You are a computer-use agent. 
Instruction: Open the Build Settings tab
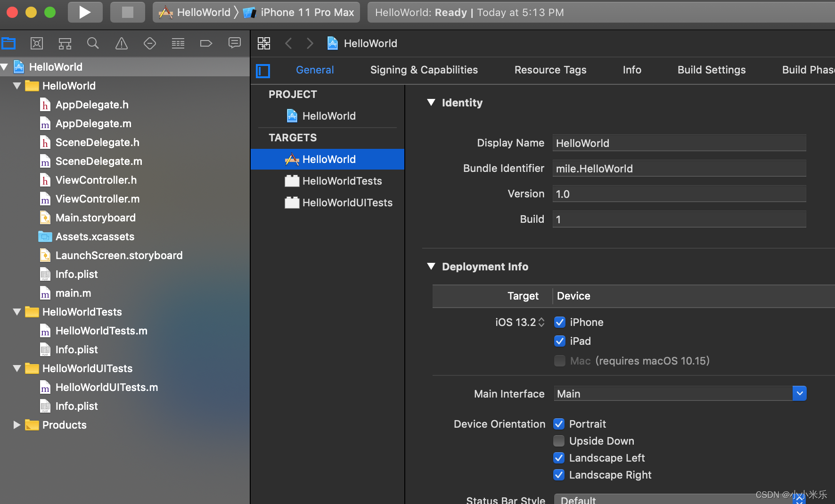[712, 70]
